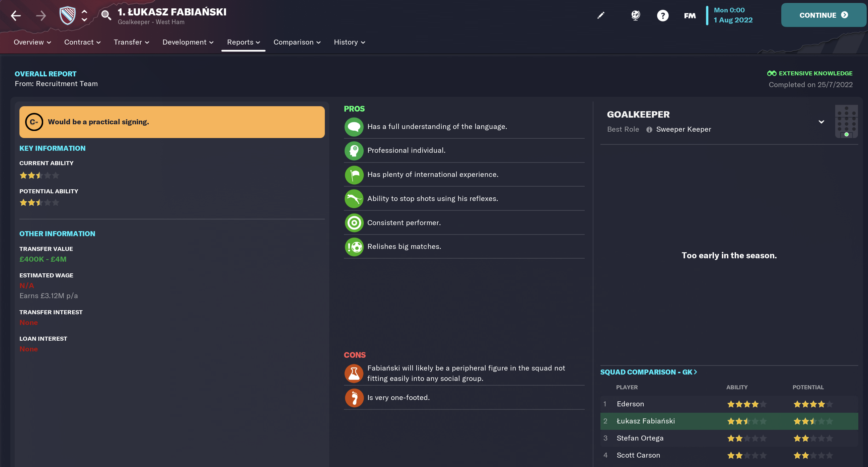Click 'Sweeper Keeper' best role text

(x=683, y=129)
